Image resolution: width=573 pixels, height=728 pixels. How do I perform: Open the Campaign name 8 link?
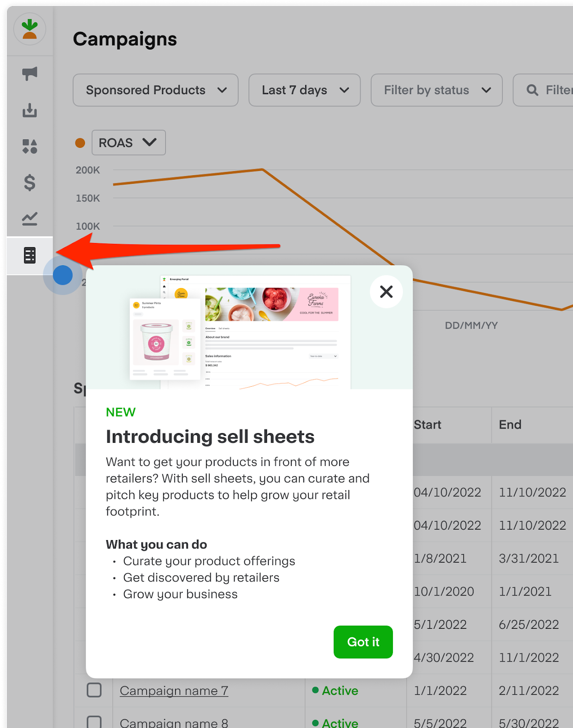coord(174,723)
